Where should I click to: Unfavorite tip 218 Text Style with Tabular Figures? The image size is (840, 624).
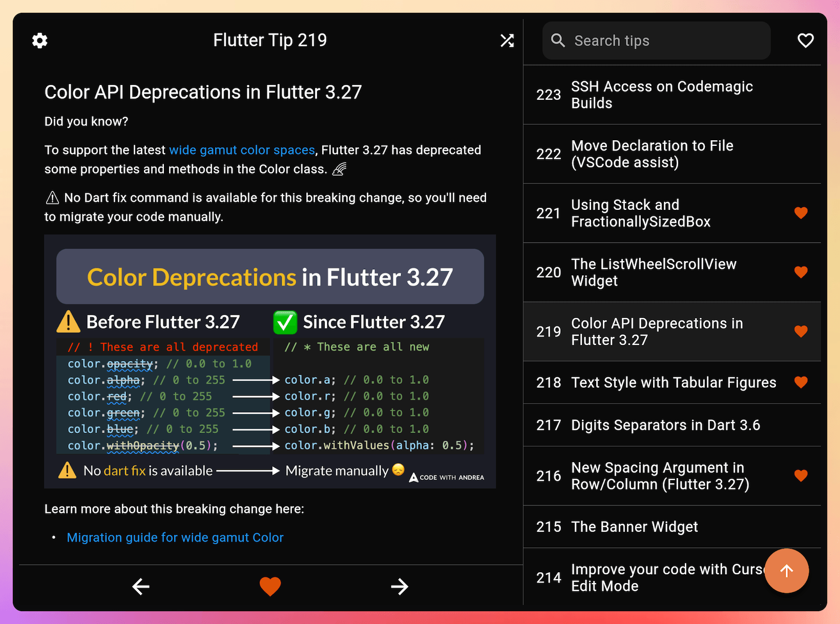click(801, 382)
